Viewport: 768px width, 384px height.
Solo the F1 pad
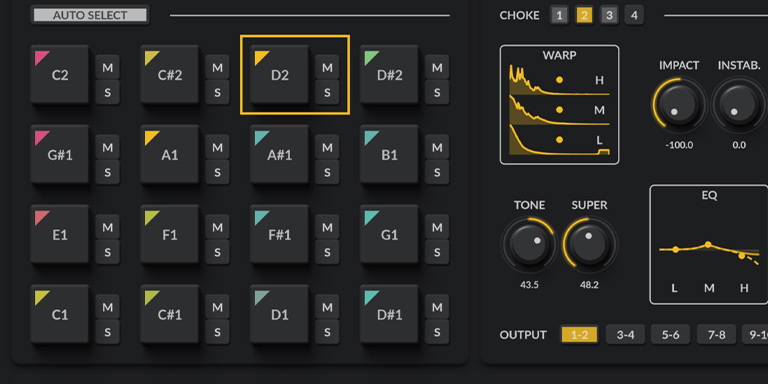[x=217, y=252]
